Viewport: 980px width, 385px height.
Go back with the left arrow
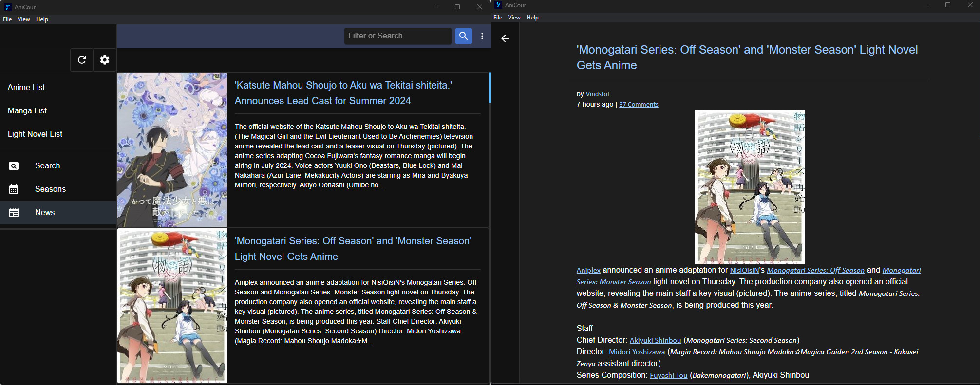click(505, 38)
